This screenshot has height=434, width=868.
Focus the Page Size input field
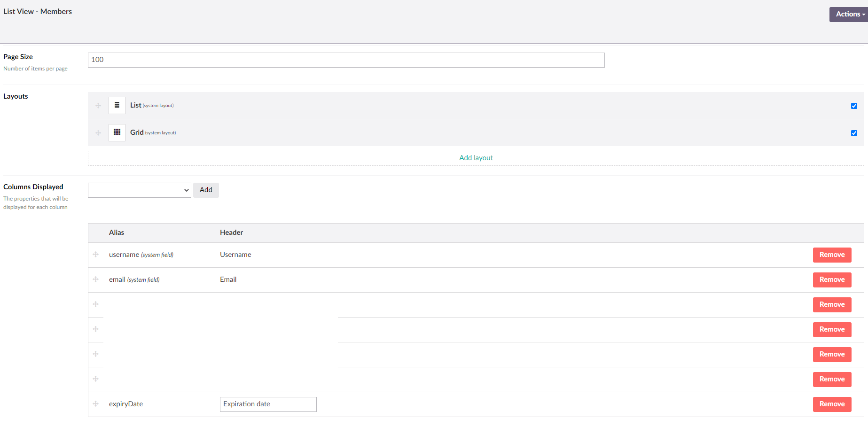(346, 60)
